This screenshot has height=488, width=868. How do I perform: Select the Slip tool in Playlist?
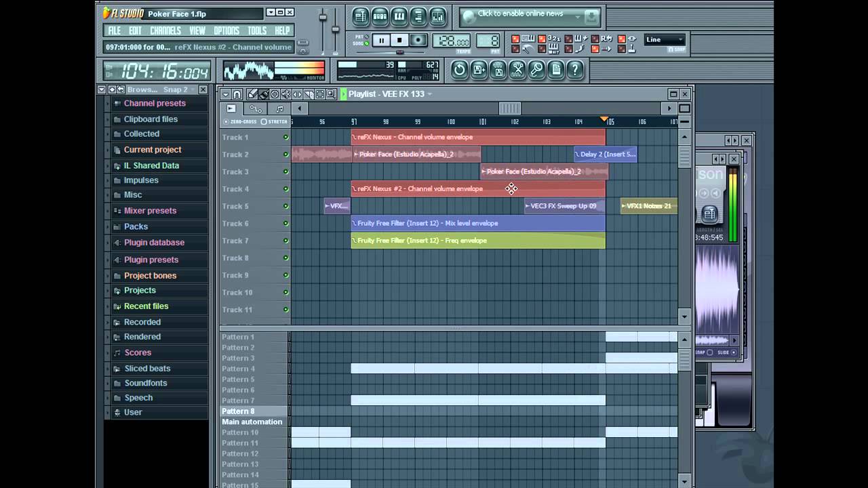click(298, 94)
